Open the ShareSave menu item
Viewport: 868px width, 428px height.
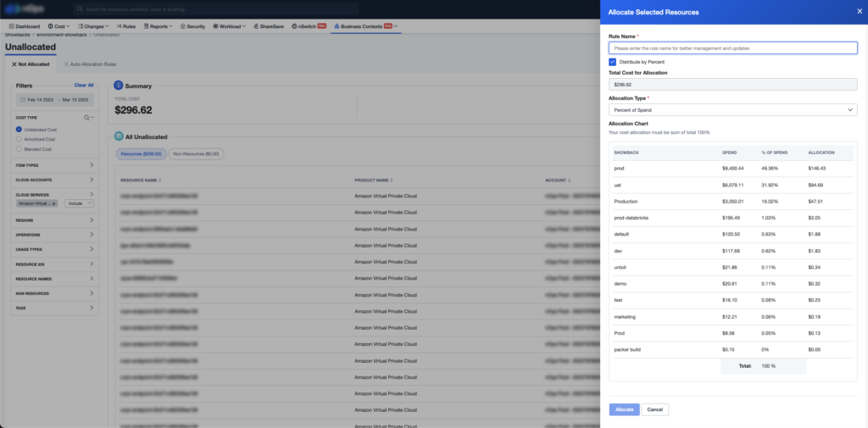[x=268, y=26]
